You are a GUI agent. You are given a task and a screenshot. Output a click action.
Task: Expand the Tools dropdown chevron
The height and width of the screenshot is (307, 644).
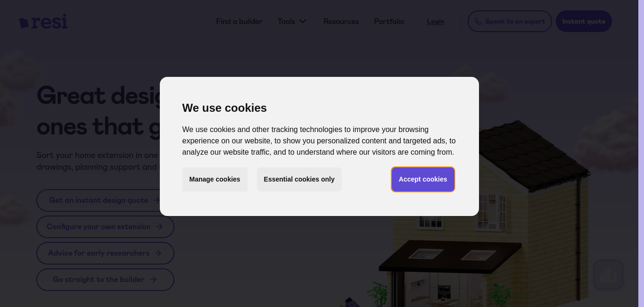(x=303, y=21)
